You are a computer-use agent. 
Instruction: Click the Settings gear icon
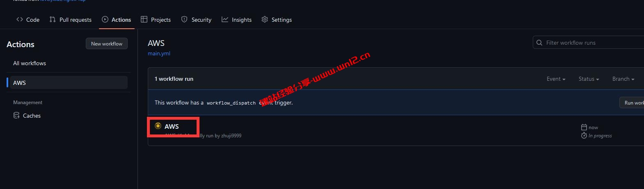point(265,19)
